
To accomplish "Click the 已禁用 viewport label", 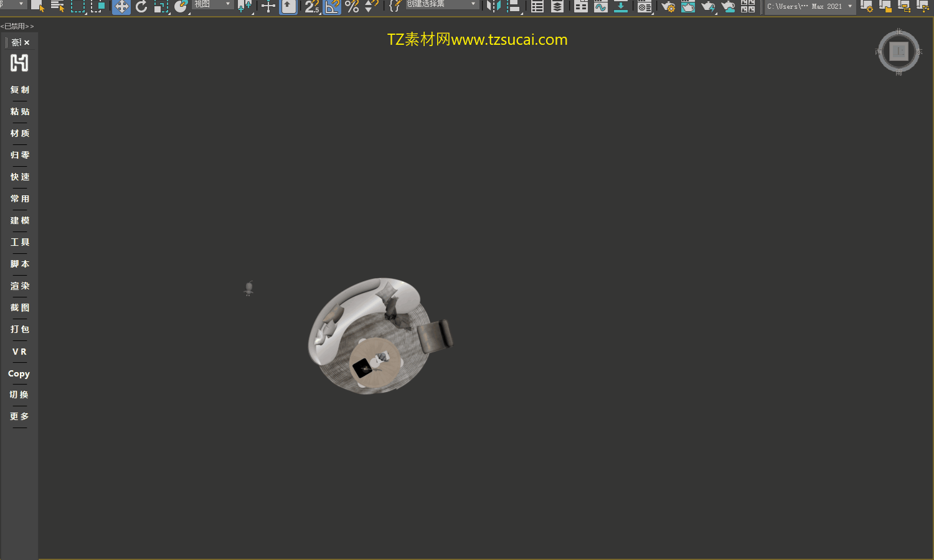I will point(17,26).
